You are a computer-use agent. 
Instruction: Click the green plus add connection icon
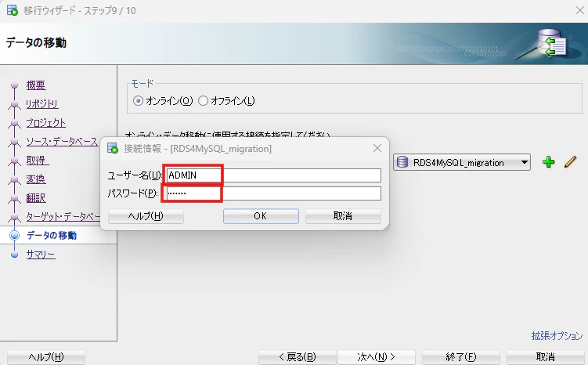point(548,162)
